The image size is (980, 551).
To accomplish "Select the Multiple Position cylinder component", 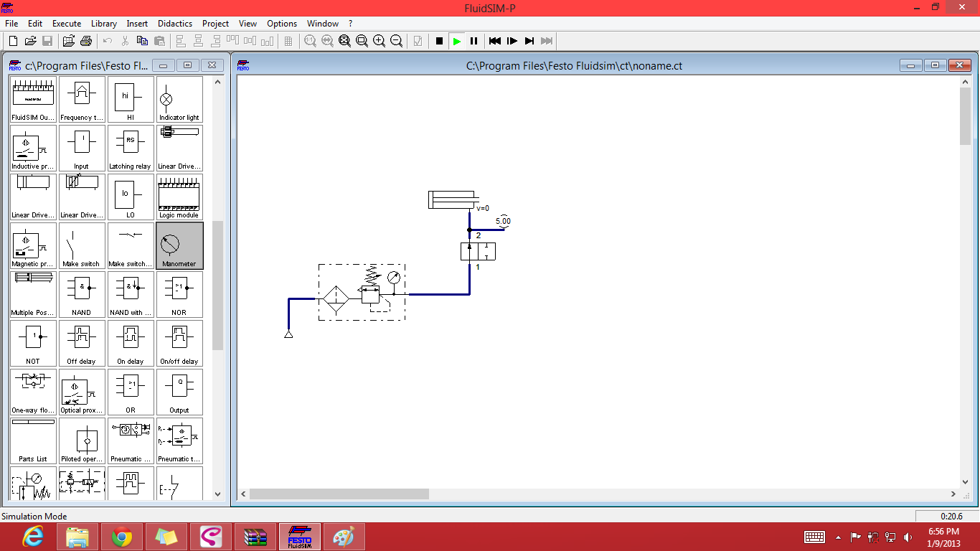I will pos(33,294).
